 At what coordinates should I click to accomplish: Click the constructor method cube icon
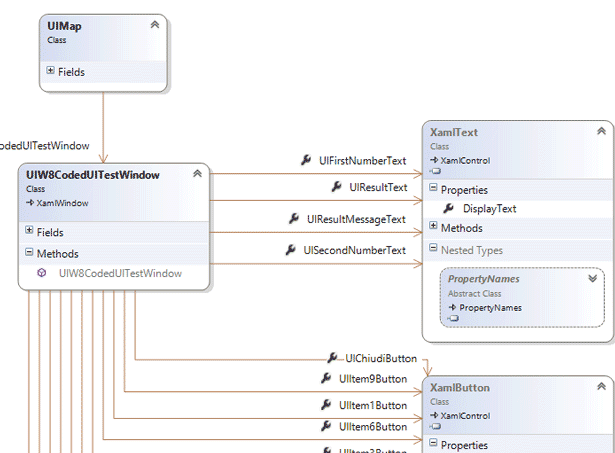pos(42,273)
